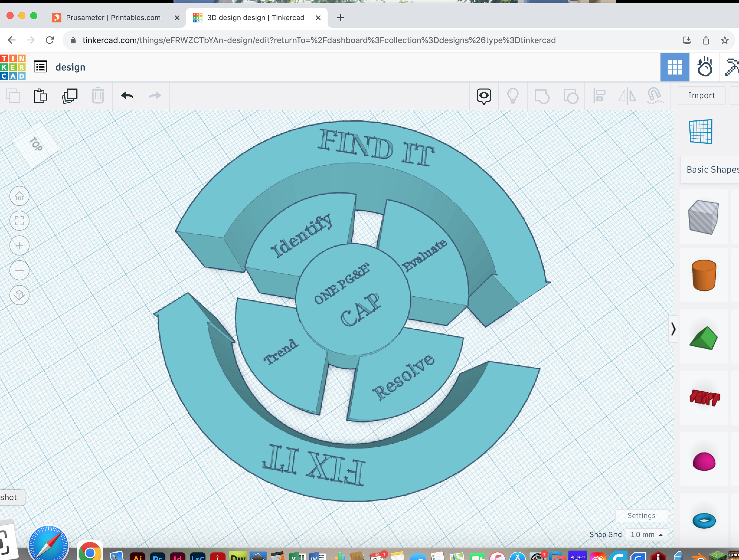
Task: Toggle perspective/orthographic view cube icon
Action: coord(19,295)
